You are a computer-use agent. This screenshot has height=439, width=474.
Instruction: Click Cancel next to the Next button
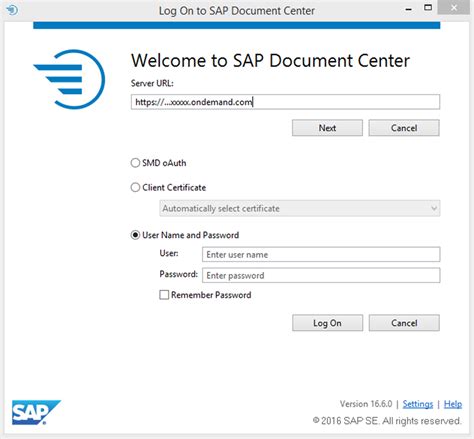pyautogui.click(x=404, y=128)
